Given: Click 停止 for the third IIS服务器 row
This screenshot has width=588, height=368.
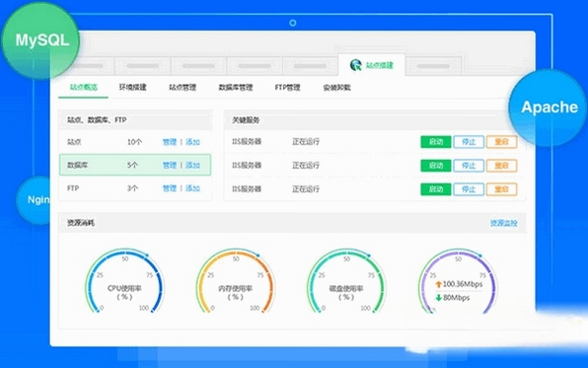Looking at the screenshot, I should click(469, 189).
